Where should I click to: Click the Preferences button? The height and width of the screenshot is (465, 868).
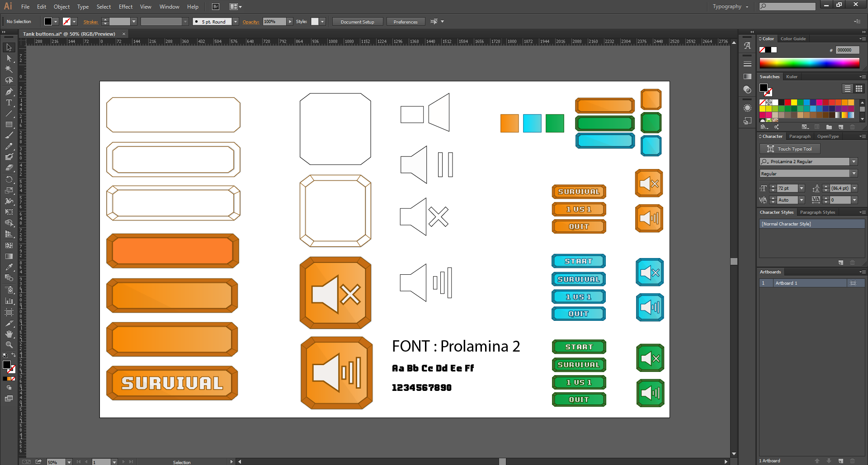pyautogui.click(x=406, y=22)
